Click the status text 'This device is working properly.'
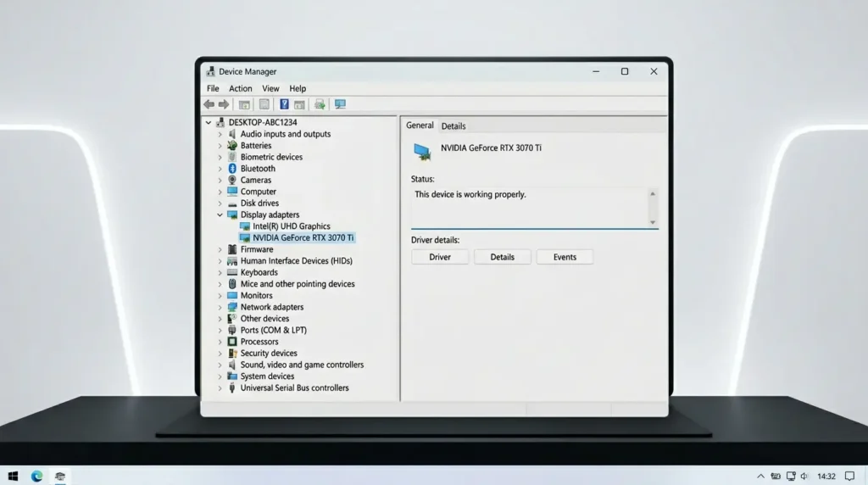This screenshot has height=485, width=868. coord(470,194)
